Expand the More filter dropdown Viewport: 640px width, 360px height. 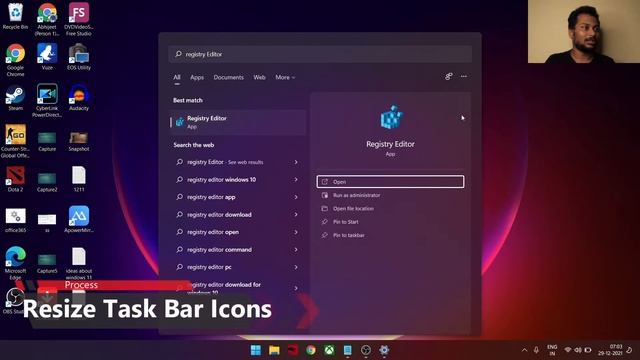[285, 77]
